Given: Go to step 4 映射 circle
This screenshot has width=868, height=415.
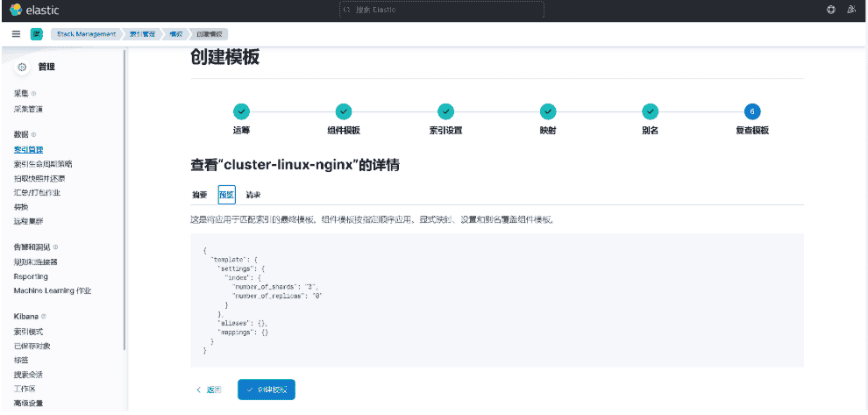Looking at the screenshot, I should (x=548, y=112).
